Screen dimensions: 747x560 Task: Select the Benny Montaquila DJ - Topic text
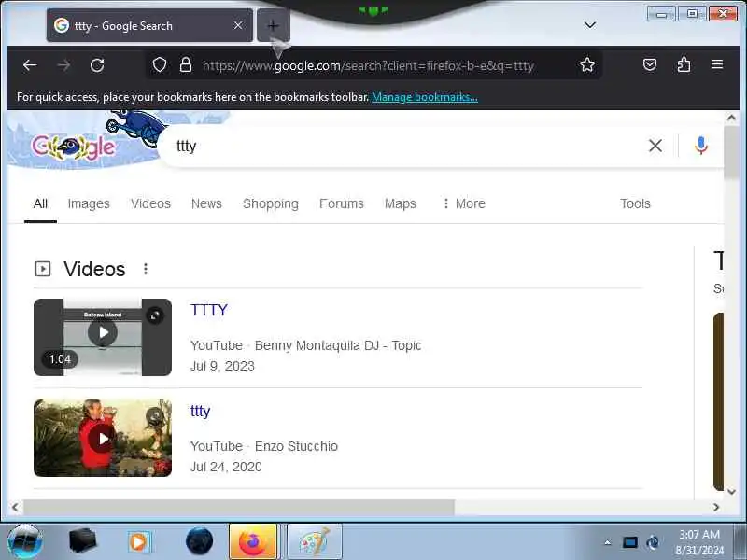coord(338,345)
